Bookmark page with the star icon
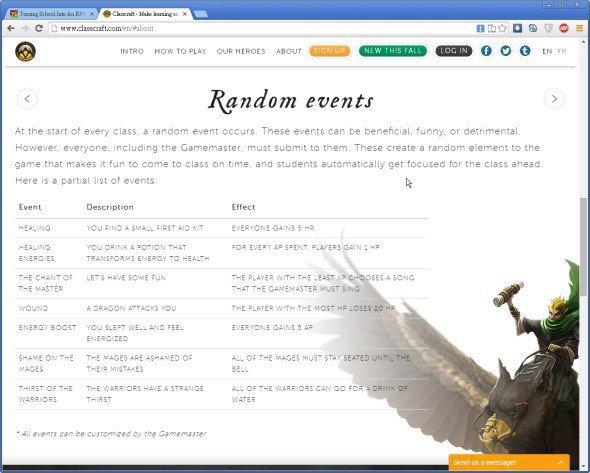This screenshot has width=590, height=473. coord(502,28)
